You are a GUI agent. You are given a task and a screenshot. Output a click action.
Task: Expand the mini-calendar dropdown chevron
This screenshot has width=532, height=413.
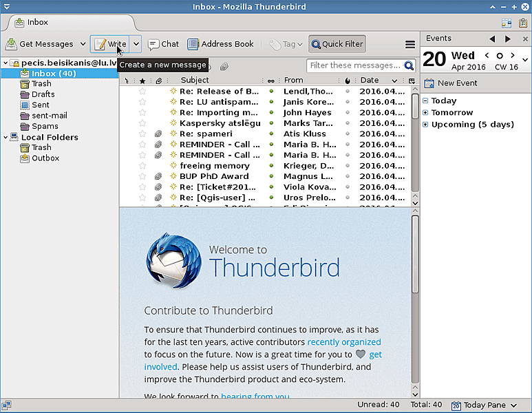tap(525, 60)
